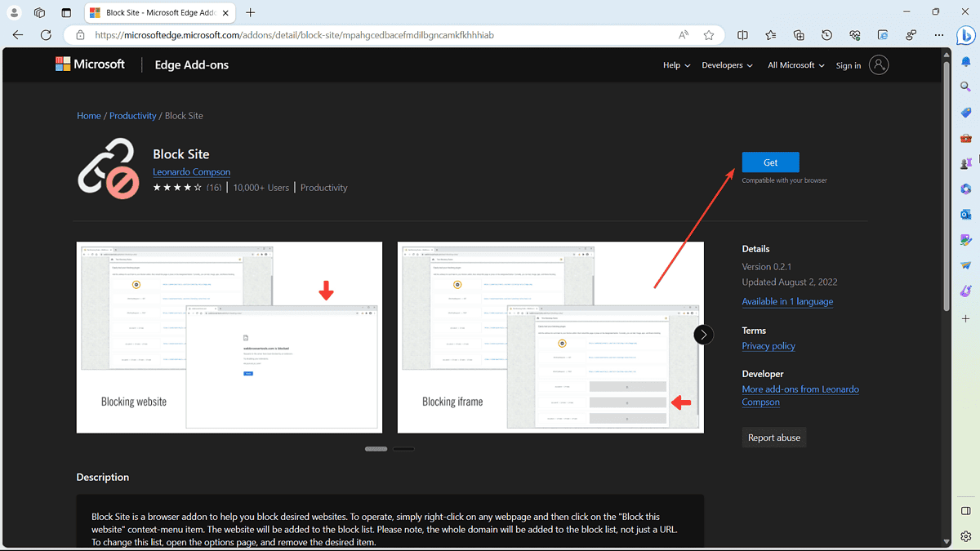The image size is (980, 551).
Task: Open the Edge Add-ons home page
Action: click(x=191, y=64)
